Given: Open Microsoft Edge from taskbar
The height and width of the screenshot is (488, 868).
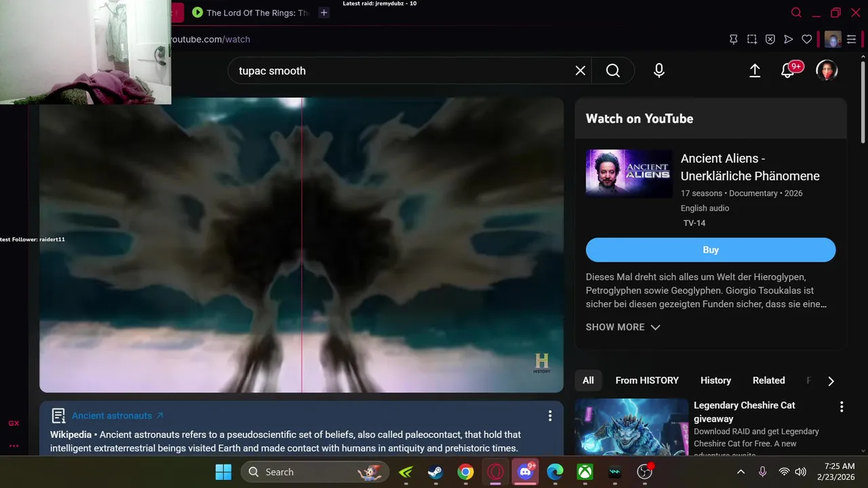Looking at the screenshot, I should tap(555, 472).
